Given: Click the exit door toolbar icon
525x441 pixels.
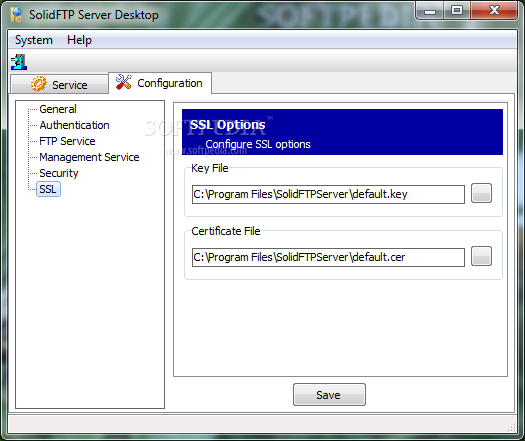Looking at the screenshot, I should tap(19, 62).
